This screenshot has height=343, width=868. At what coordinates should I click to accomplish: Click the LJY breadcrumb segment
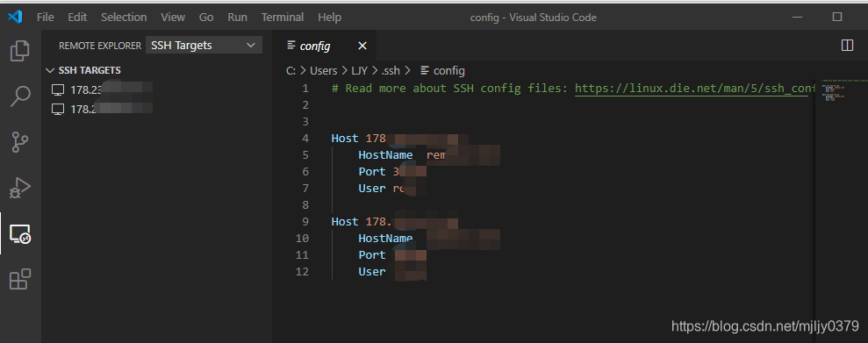click(x=359, y=70)
